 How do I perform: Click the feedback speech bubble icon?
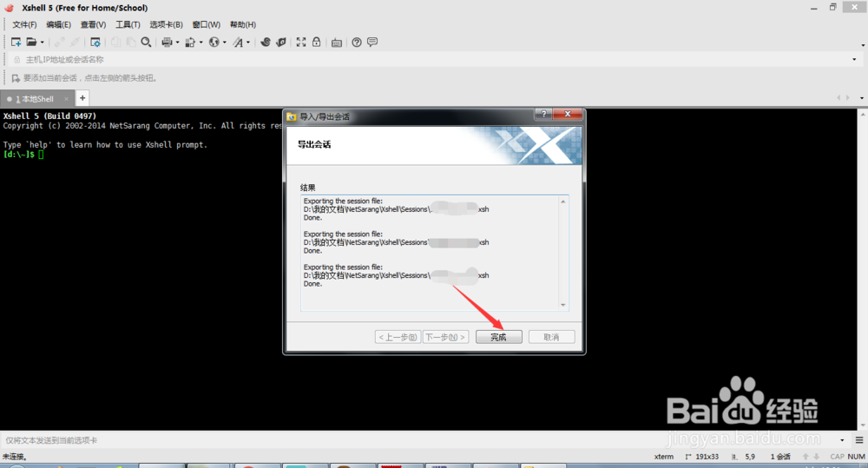click(x=372, y=42)
